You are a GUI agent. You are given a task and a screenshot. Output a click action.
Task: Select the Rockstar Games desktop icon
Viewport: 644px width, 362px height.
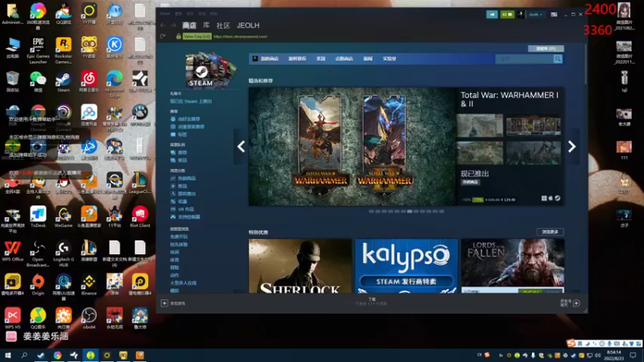click(x=64, y=50)
